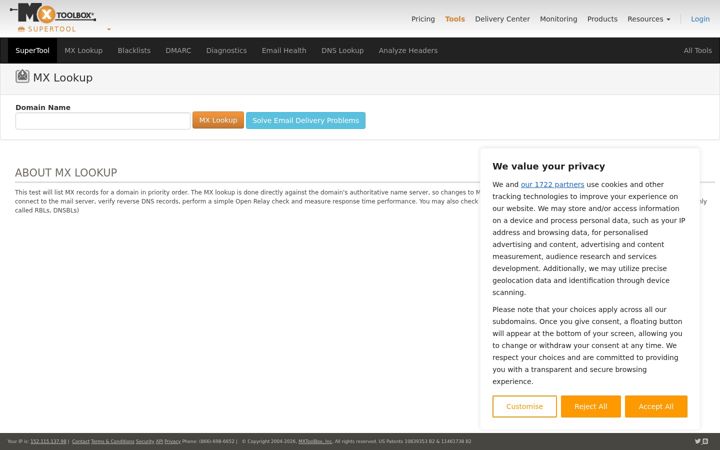Open the Products page

(x=602, y=19)
